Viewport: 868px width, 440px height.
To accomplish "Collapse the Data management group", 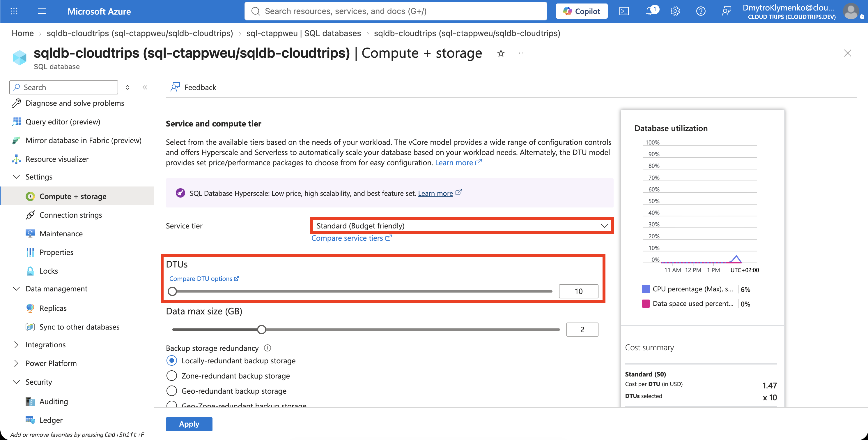I will (16, 288).
